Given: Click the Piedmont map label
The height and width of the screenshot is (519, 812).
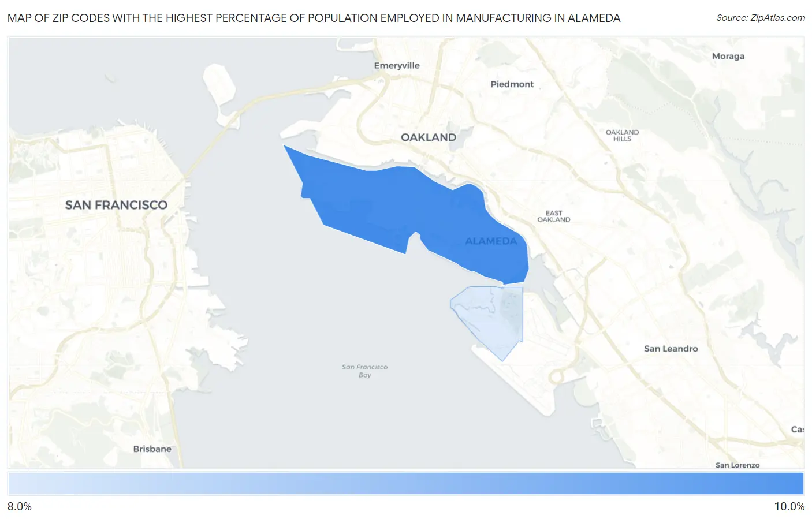Looking at the screenshot, I should [x=512, y=84].
